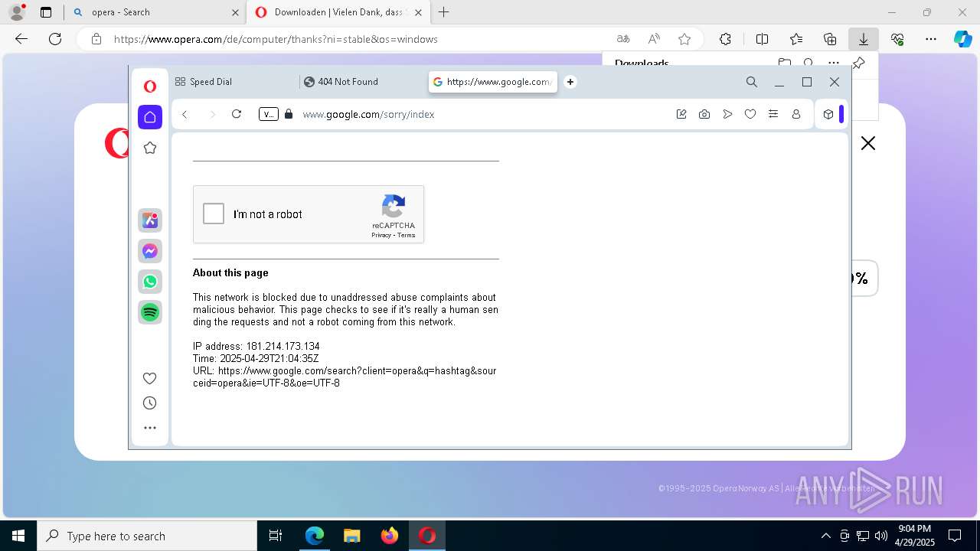Viewport: 980px width, 551px height.
Task: Open the volume control in system tray
Action: click(x=881, y=536)
